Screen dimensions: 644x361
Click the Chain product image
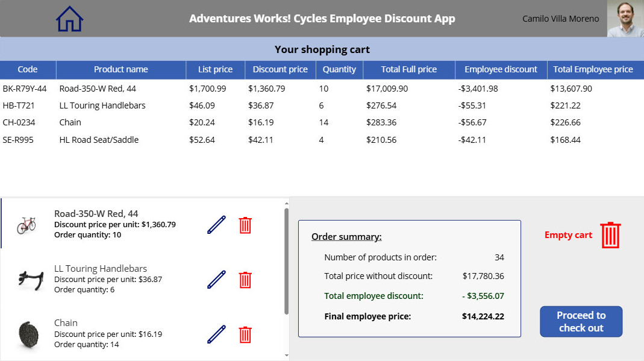pyautogui.click(x=27, y=334)
